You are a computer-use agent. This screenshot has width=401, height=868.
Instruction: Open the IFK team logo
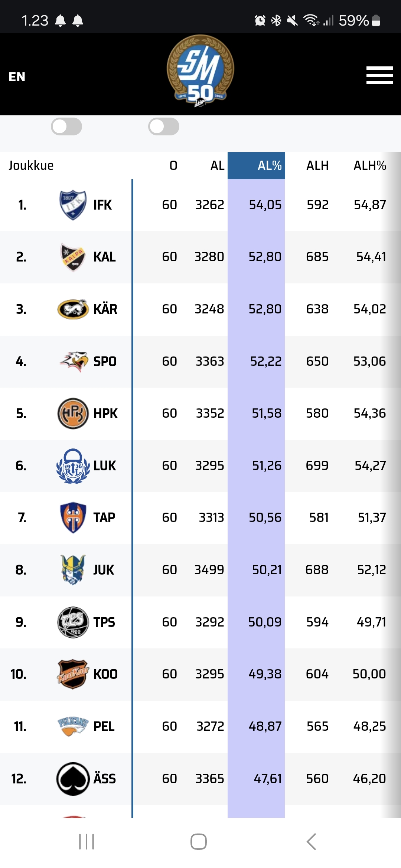[x=73, y=205]
